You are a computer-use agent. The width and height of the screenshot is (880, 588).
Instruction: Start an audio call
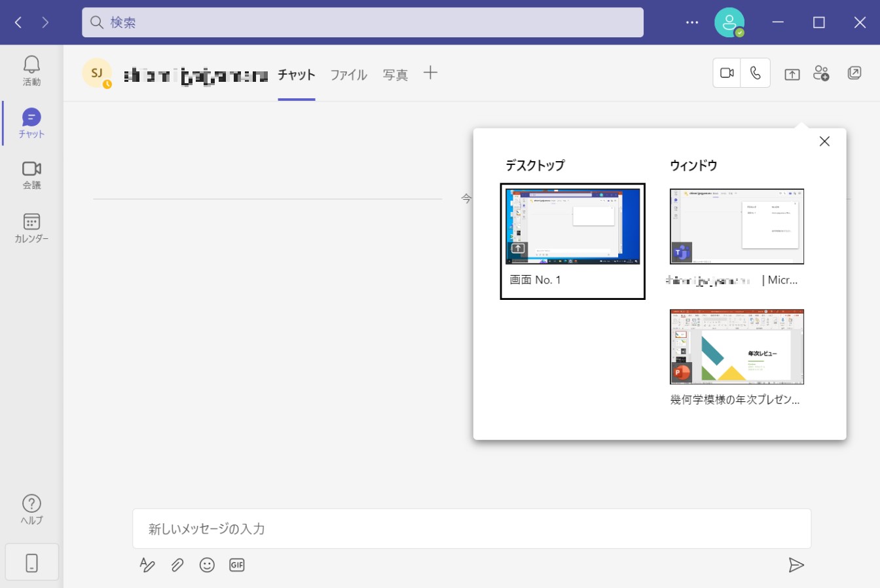click(756, 73)
